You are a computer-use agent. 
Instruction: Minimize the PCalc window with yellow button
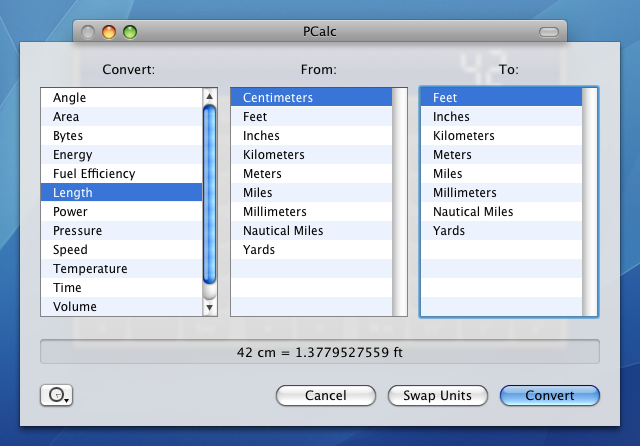[109, 32]
